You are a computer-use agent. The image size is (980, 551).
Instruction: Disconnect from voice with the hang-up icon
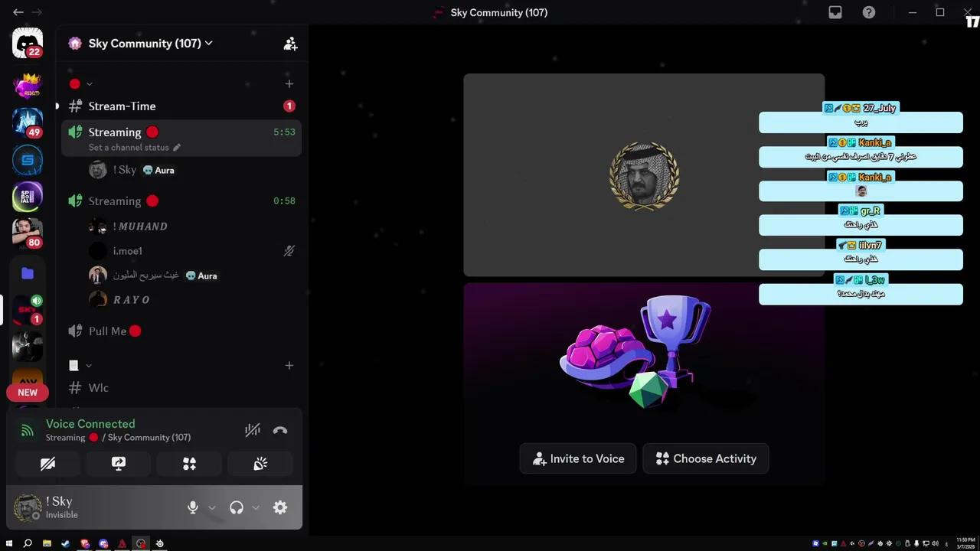pyautogui.click(x=280, y=430)
